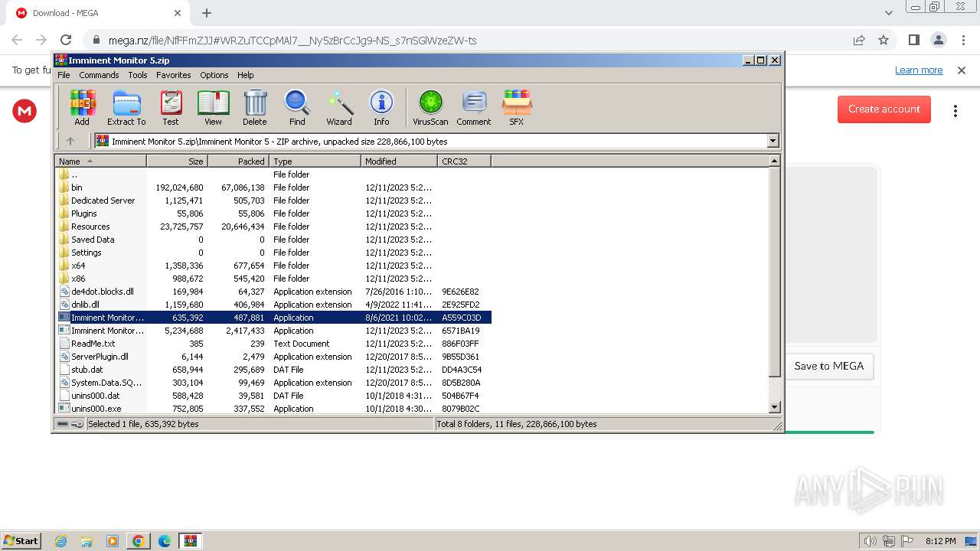
Task: Click the MEGA logo on the page
Action: click(24, 111)
